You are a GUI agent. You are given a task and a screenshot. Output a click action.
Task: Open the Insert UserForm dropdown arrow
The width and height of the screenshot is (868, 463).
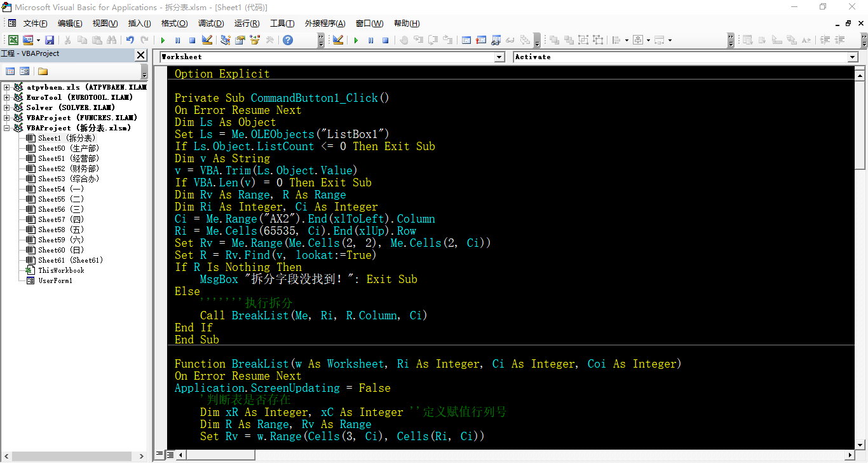click(x=38, y=40)
